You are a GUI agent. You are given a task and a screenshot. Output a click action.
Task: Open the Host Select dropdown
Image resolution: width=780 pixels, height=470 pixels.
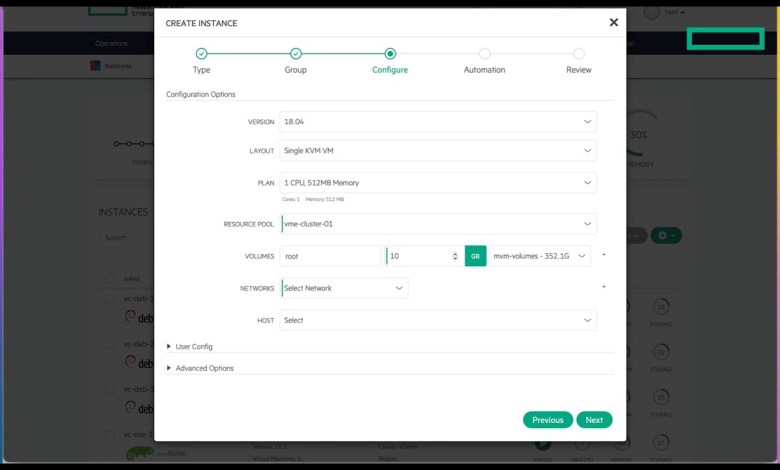[438, 320]
